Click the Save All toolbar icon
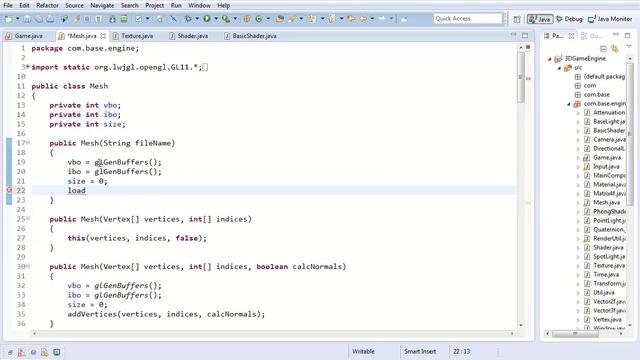Viewport: 640px width, 360px height. [x=39, y=19]
